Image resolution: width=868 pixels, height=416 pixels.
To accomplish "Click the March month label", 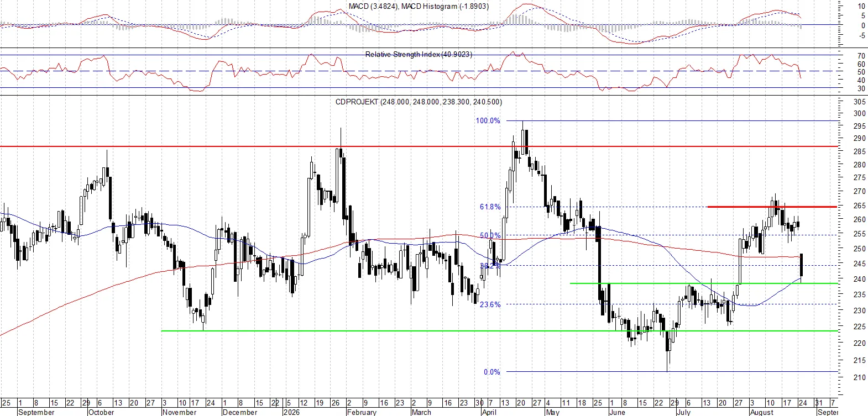I will (x=421, y=412).
